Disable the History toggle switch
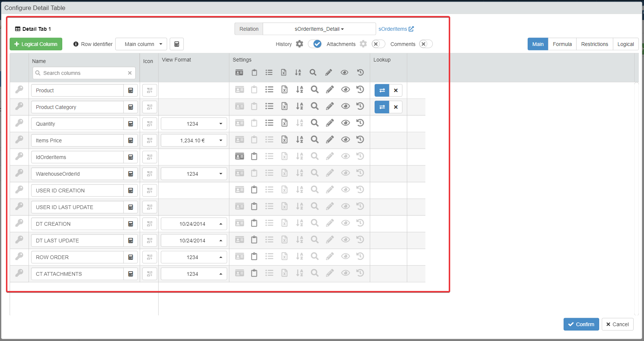644x341 pixels. click(315, 44)
